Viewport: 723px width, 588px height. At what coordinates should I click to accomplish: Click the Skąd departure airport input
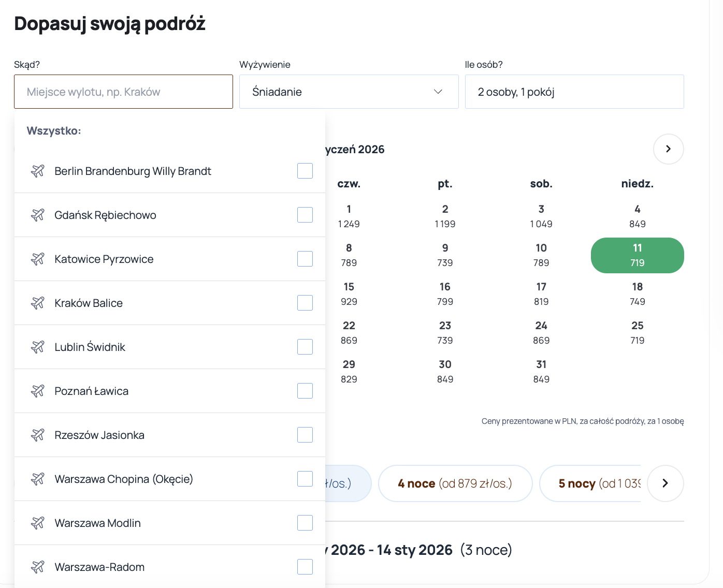[123, 92]
